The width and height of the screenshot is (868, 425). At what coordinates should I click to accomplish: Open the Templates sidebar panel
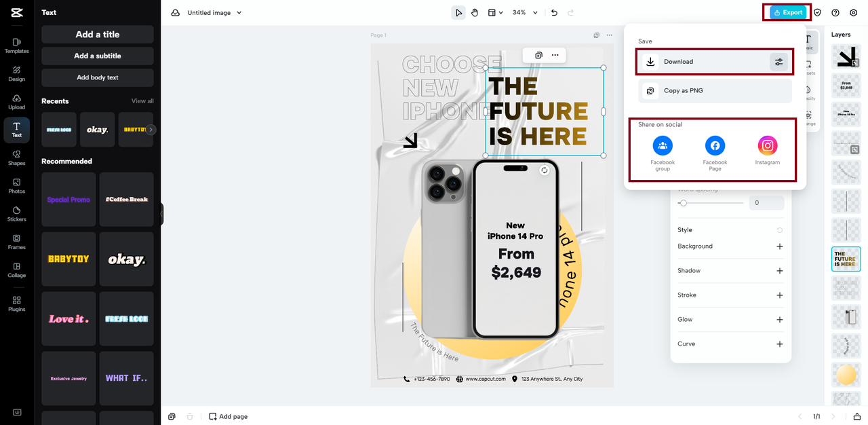click(x=17, y=45)
